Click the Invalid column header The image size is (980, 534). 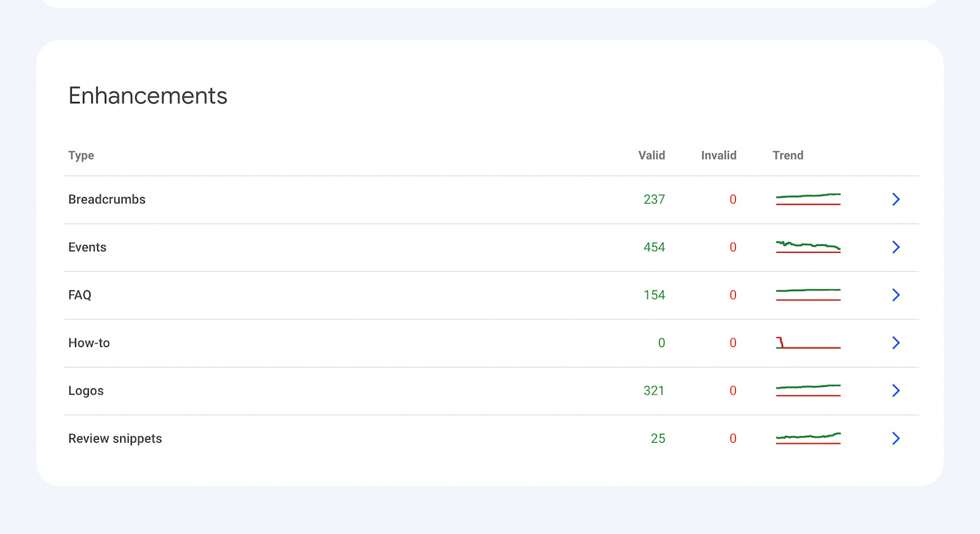click(718, 156)
